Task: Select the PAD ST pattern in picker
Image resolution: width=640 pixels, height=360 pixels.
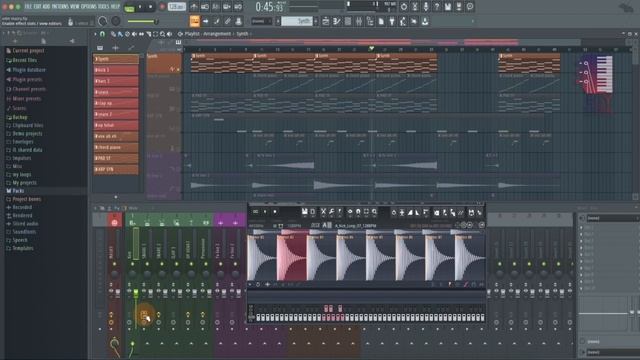Action: point(116,158)
